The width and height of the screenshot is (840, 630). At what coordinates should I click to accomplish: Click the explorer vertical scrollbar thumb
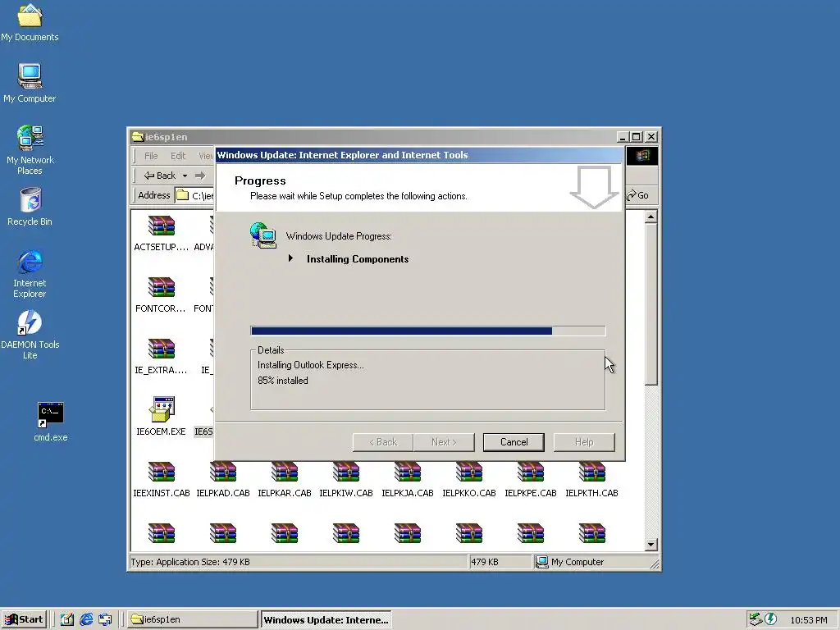point(651,304)
